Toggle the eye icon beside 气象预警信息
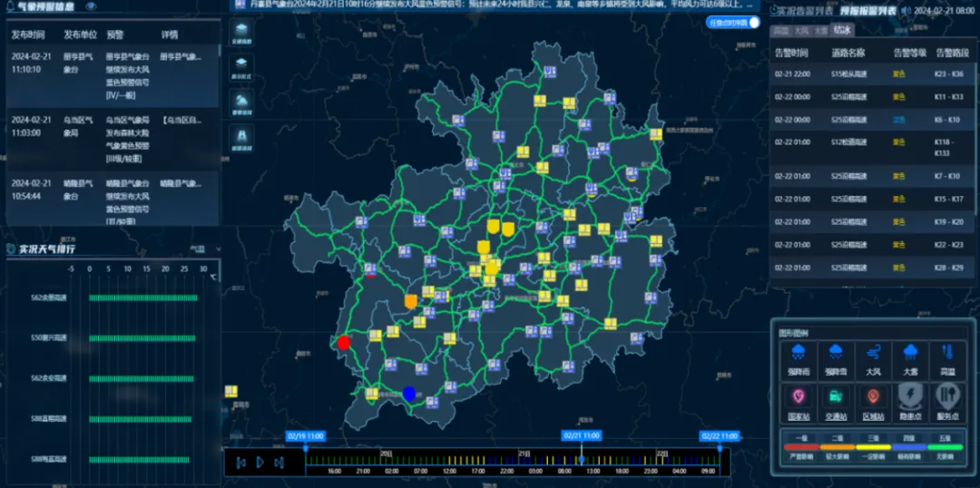 pyautogui.click(x=91, y=6)
